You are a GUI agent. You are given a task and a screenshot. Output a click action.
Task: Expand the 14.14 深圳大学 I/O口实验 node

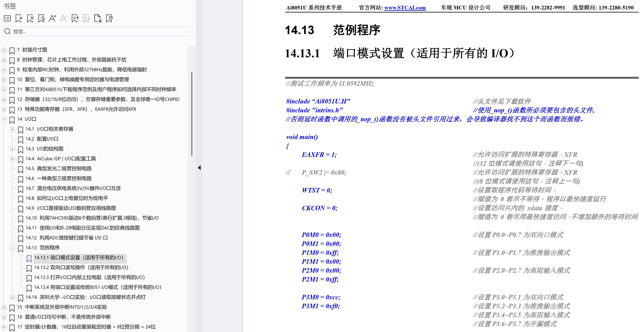pyautogui.click(x=12, y=298)
